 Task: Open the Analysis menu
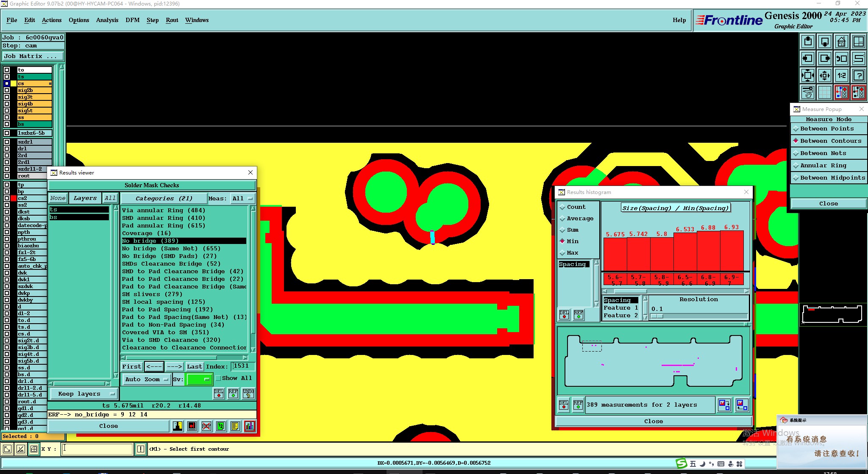[x=107, y=20]
